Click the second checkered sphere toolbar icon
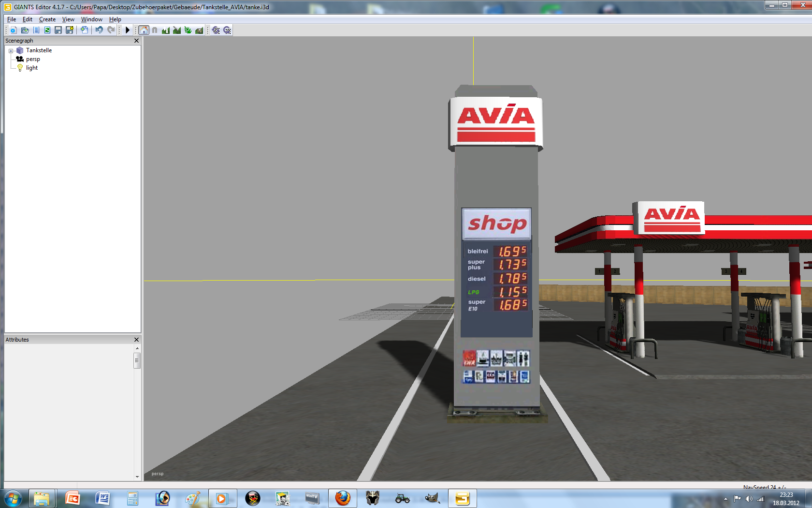This screenshot has height=508, width=812. coord(227,30)
